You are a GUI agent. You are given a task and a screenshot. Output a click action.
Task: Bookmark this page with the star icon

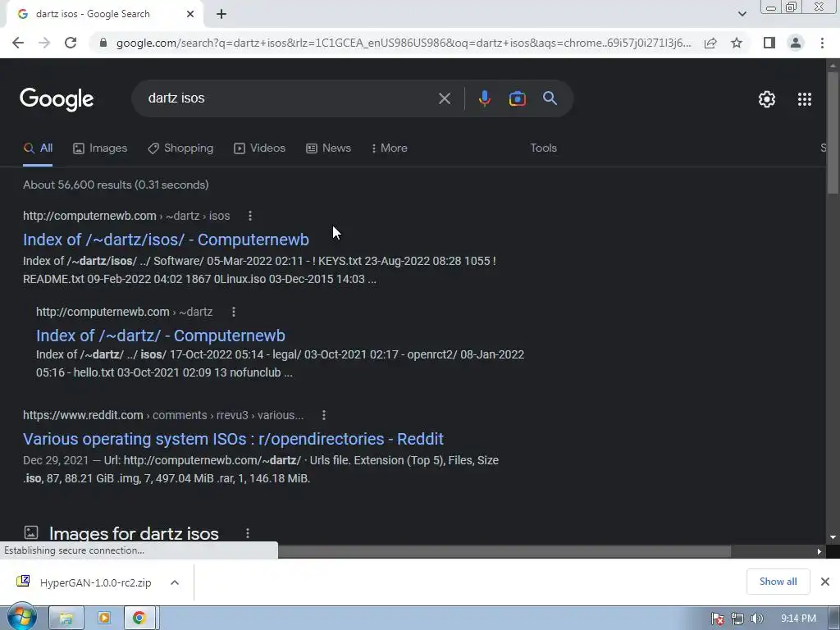coord(737,43)
